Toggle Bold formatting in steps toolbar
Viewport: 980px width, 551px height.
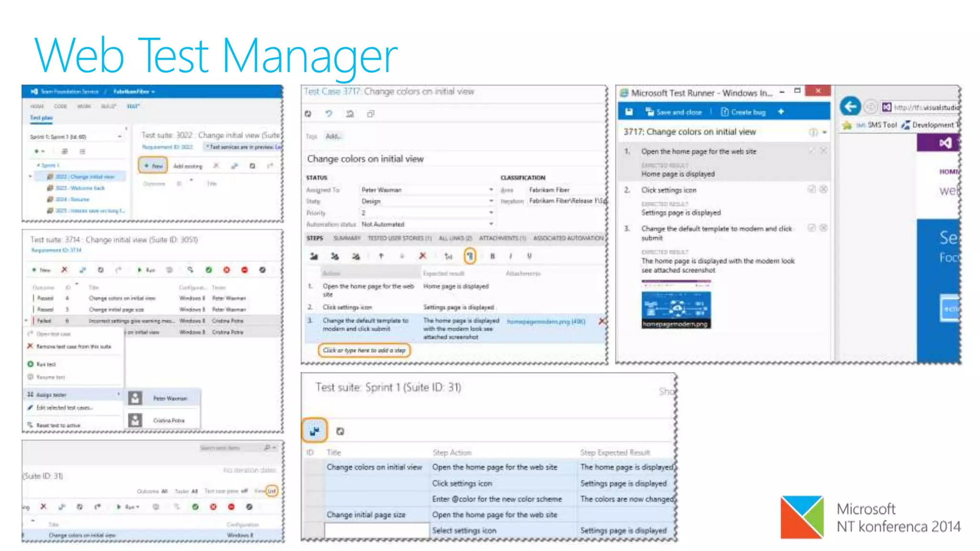pos(492,256)
